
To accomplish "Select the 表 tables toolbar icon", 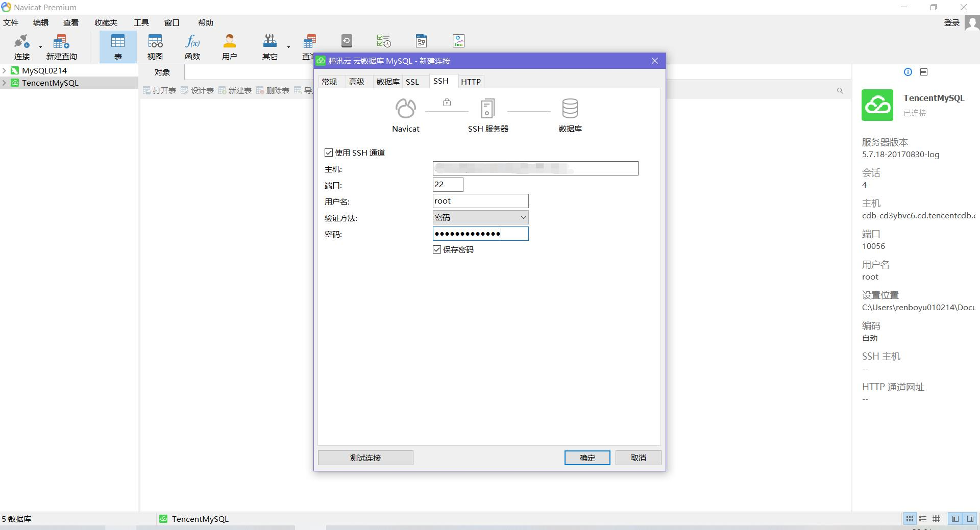I will point(118,47).
